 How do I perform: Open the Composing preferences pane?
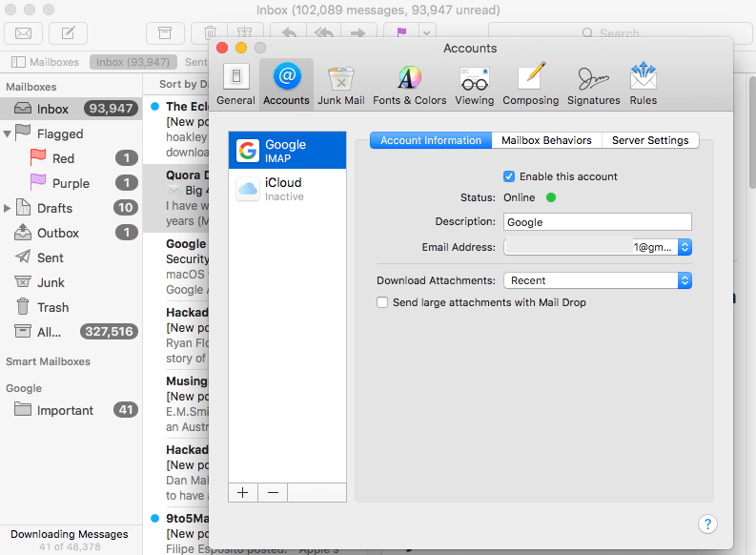click(530, 84)
